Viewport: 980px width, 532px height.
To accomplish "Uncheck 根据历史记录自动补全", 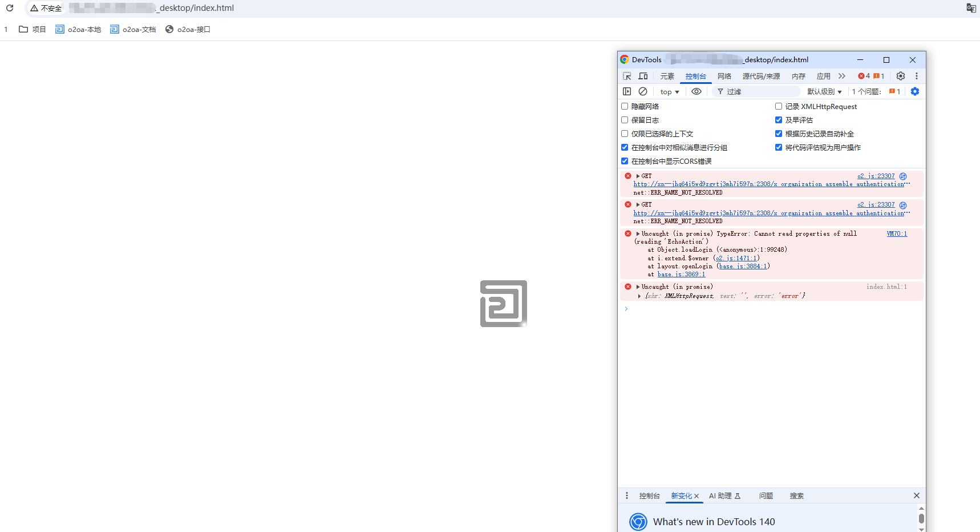I will point(779,134).
